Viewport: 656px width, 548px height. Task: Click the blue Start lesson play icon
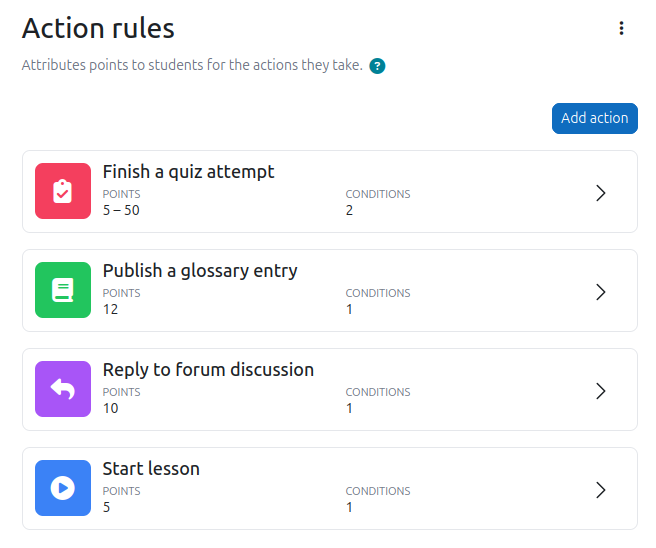(x=62, y=488)
